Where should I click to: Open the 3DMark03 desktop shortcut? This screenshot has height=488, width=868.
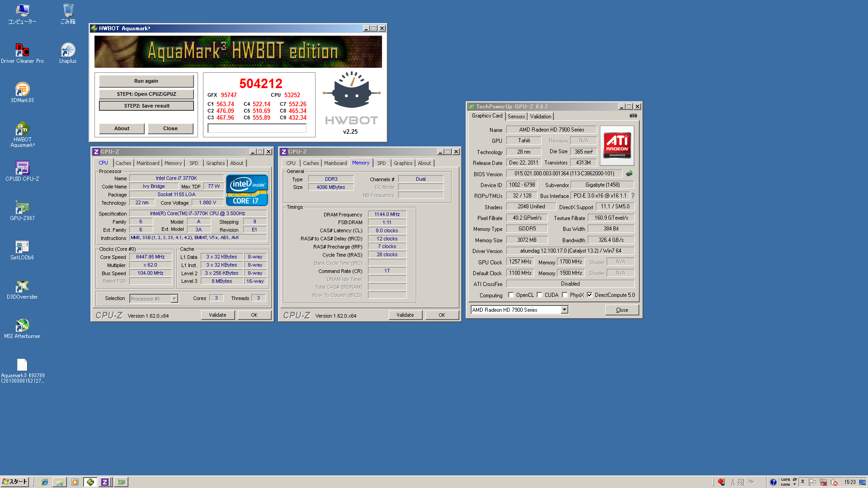tap(22, 92)
